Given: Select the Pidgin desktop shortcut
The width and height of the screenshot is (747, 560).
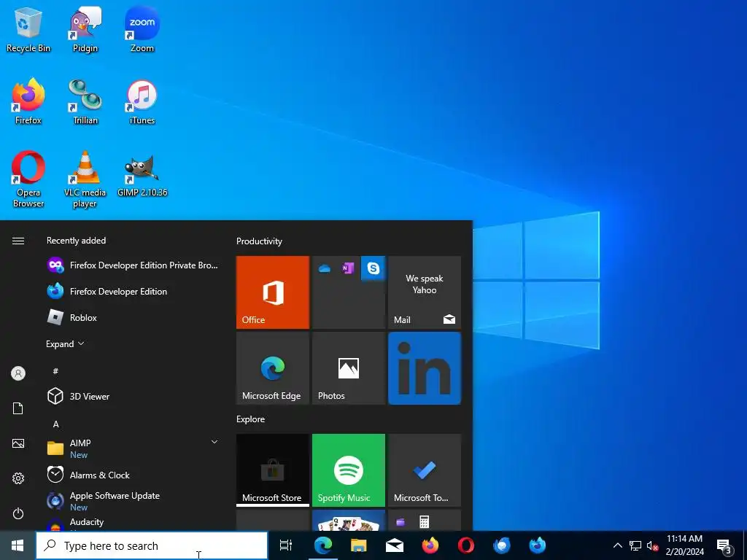Looking at the screenshot, I should pyautogui.click(x=85, y=29).
